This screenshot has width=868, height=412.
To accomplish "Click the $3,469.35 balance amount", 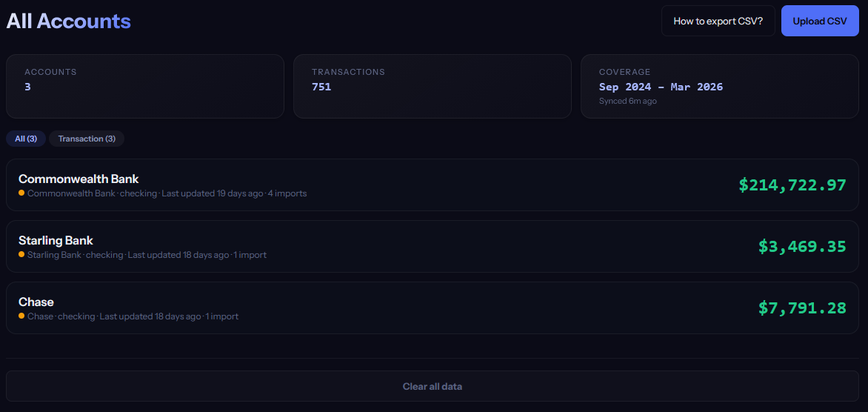I will click(x=801, y=247).
